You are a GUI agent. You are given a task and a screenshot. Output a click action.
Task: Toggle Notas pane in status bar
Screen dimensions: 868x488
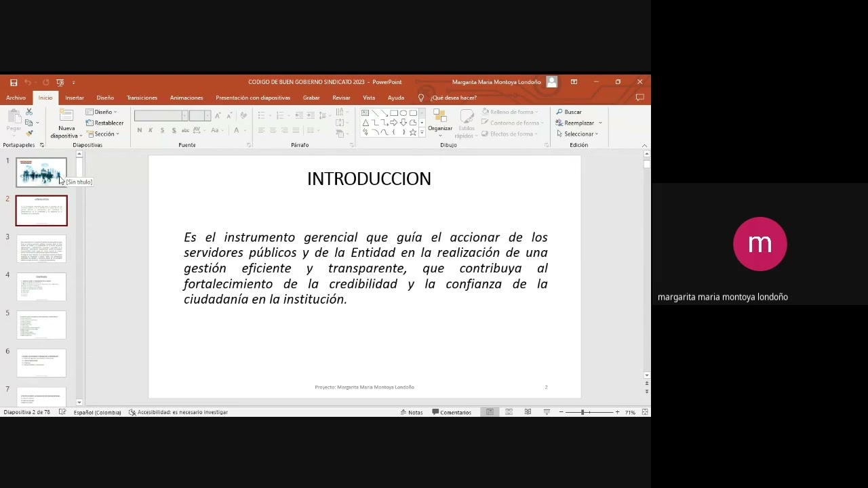point(412,412)
